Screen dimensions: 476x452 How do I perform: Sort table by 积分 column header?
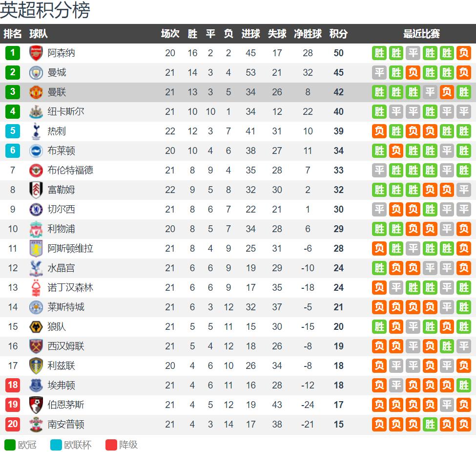point(338,34)
